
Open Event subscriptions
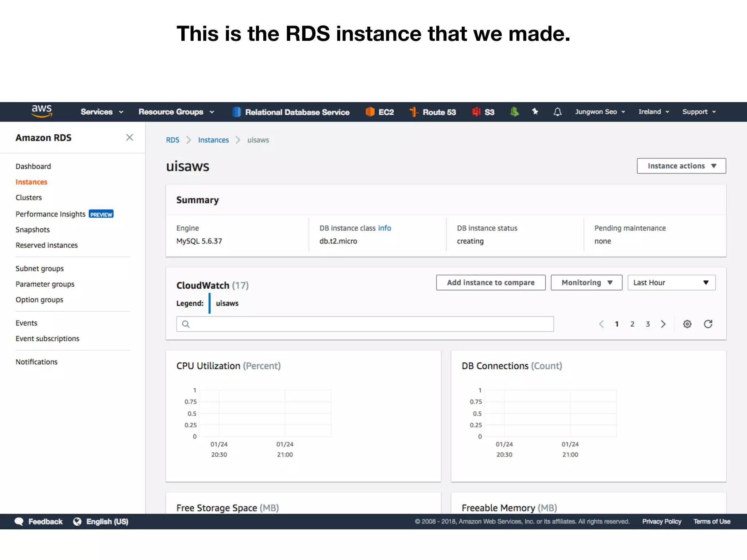(47, 339)
